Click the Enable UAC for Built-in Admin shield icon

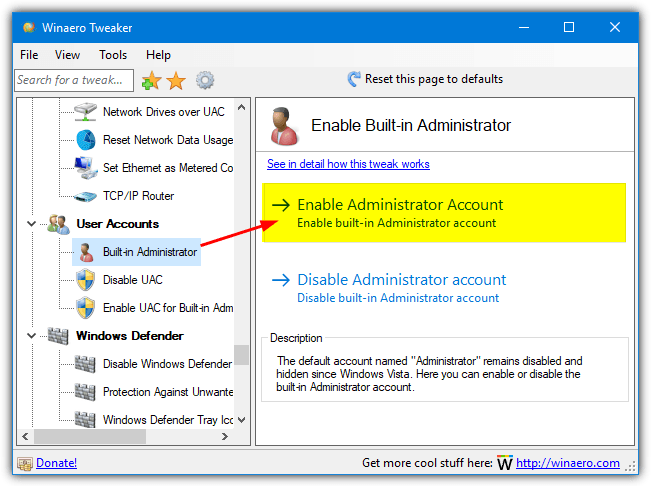(86, 308)
